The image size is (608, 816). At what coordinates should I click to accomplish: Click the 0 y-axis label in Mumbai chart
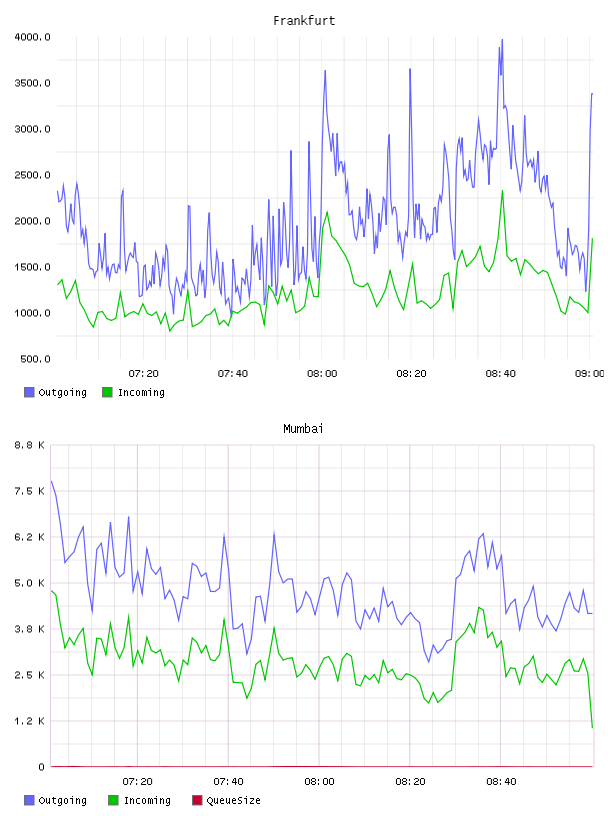pyautogui.click(x=41, y=767)
